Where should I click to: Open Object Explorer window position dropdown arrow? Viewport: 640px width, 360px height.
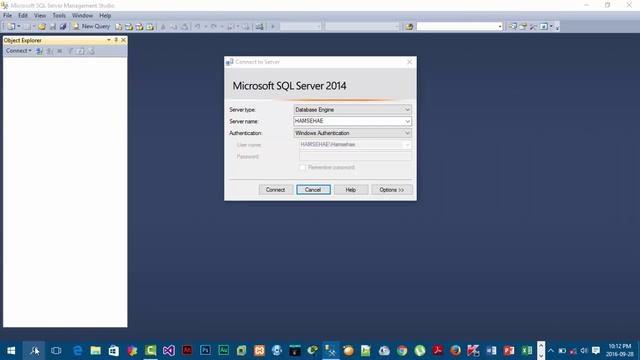[109, 40]
